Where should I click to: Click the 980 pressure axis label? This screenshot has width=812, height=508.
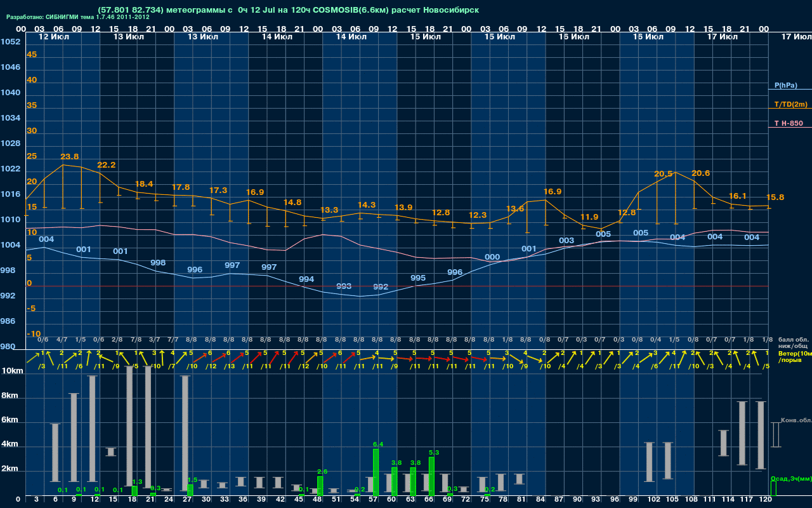point(7,347)
